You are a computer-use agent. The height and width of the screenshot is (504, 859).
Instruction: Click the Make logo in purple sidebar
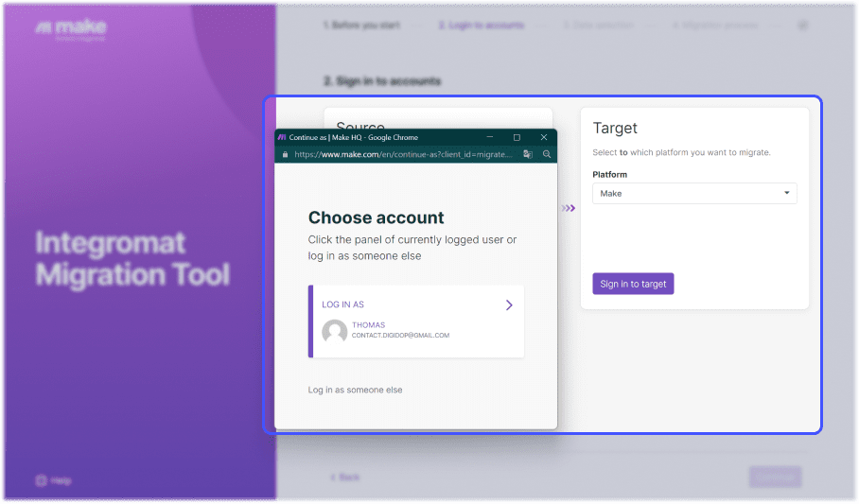71,27
